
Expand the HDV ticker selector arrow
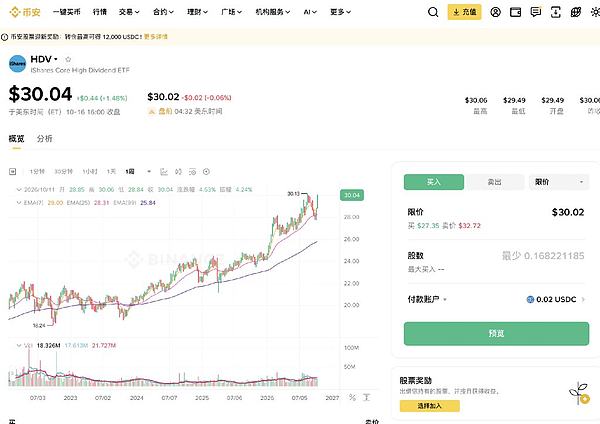pyautogui.click(x=56, y=59)
